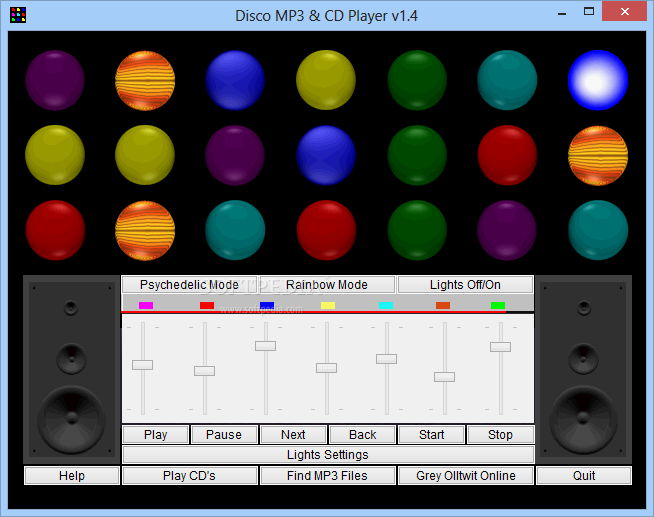Click the purple light in top row
The height and width of the screenshot is (517, 654).
click(x=55, y=80)
